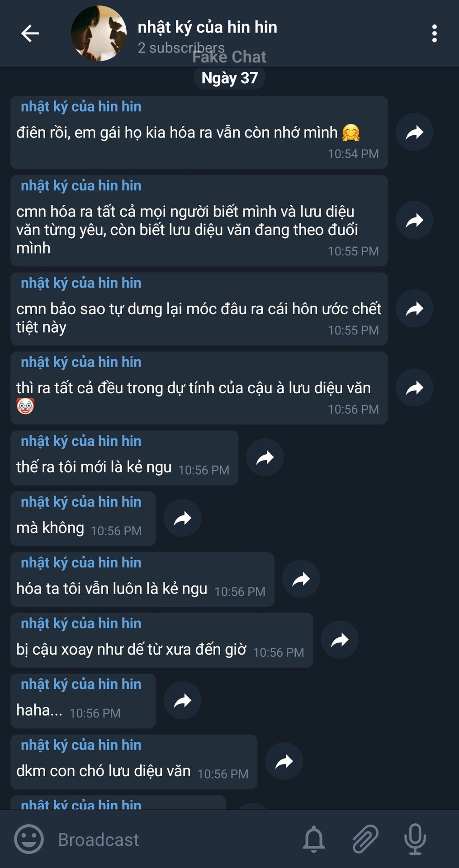The image size is (459, 868).
Task: Forward the 'thì ra tất cả' clown message
Action: click(415, 387)
